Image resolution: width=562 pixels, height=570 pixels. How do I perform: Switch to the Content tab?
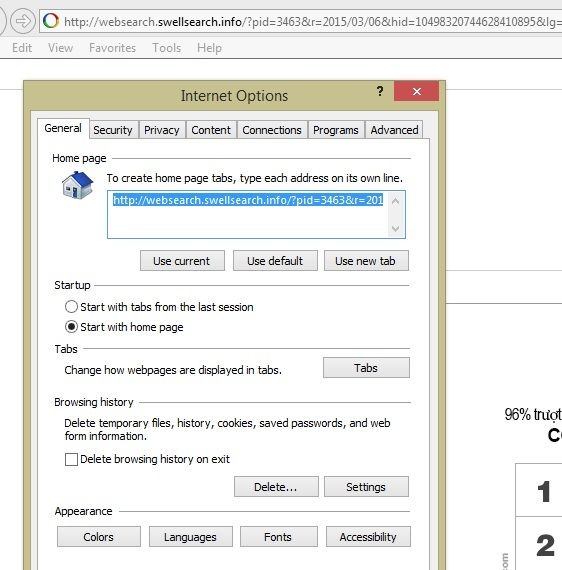coord(211,130)
